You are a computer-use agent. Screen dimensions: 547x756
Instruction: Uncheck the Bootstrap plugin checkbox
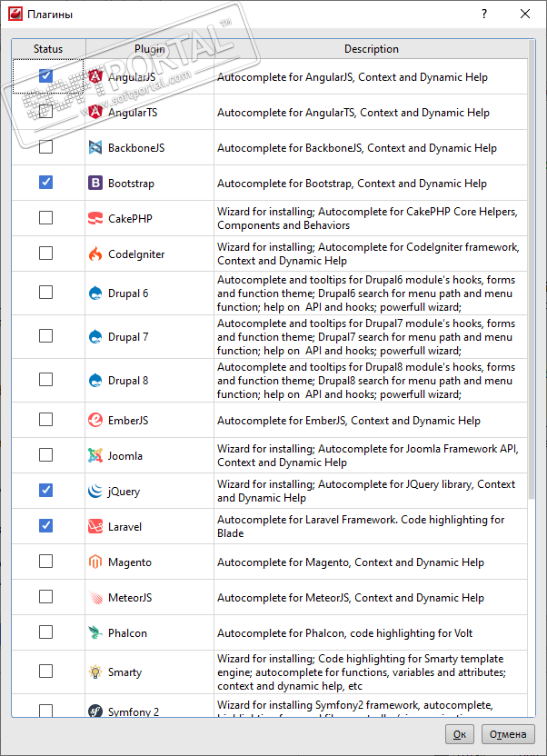click(45, 183)
